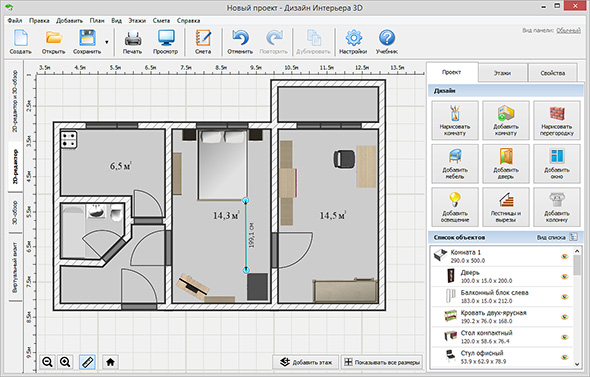Toggle visibility of Стул офисный
Screen dimensions: 590x377
(x=564, y=357)
